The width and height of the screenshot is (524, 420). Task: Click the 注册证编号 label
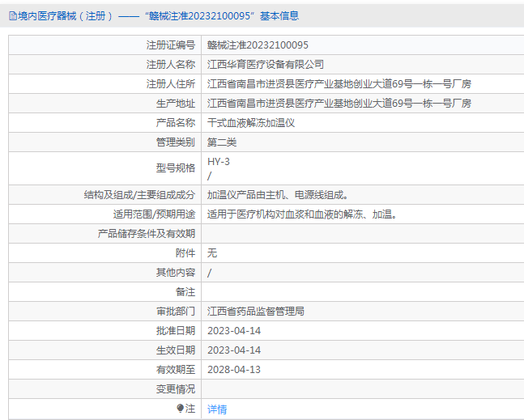170,45
